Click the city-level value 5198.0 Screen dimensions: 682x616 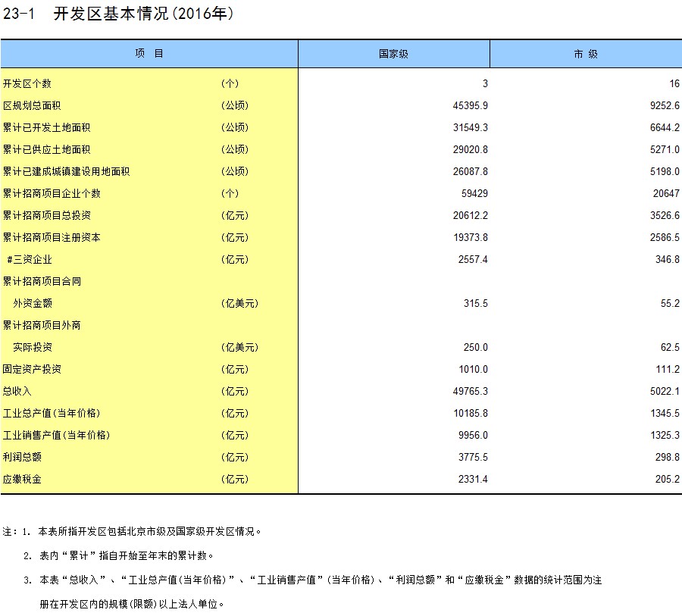pos(665,171)
